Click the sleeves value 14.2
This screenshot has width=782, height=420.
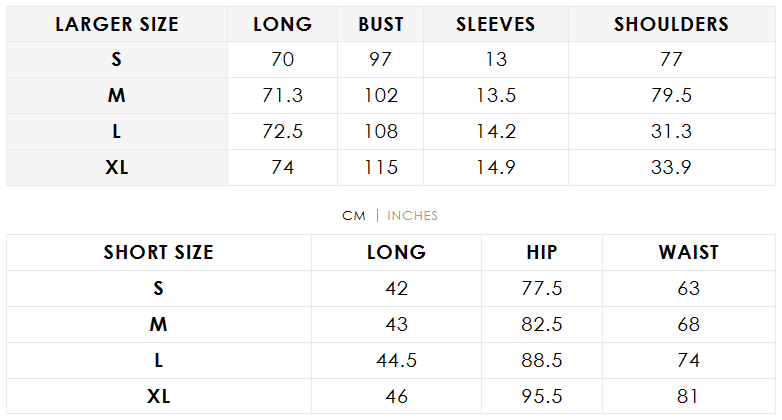coord(496,131)
